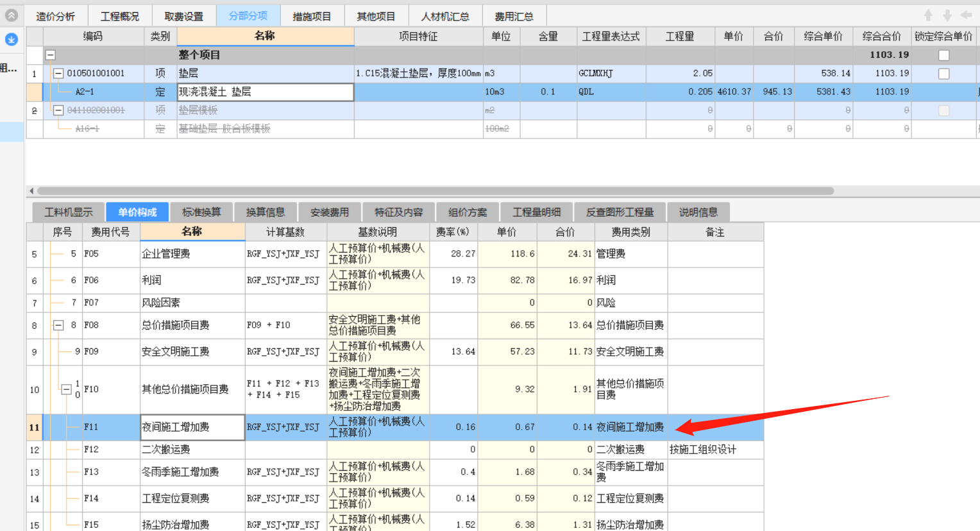Open the 取费设置 tab
980x531 pixels.
(184, 16)
